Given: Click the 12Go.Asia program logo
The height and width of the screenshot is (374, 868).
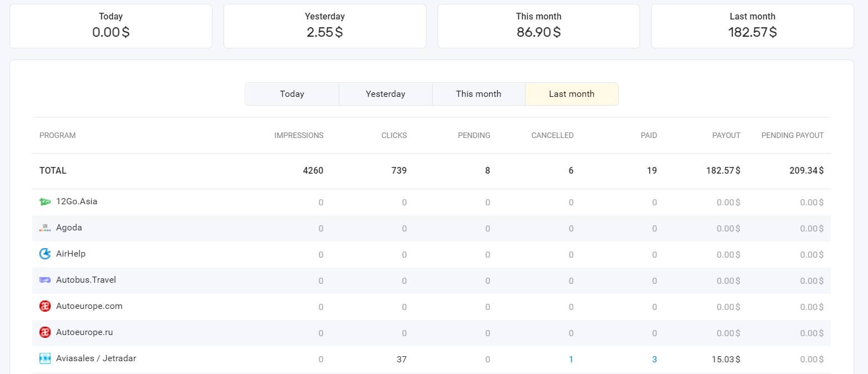Looking at the screenshot, I should [44, 201].
